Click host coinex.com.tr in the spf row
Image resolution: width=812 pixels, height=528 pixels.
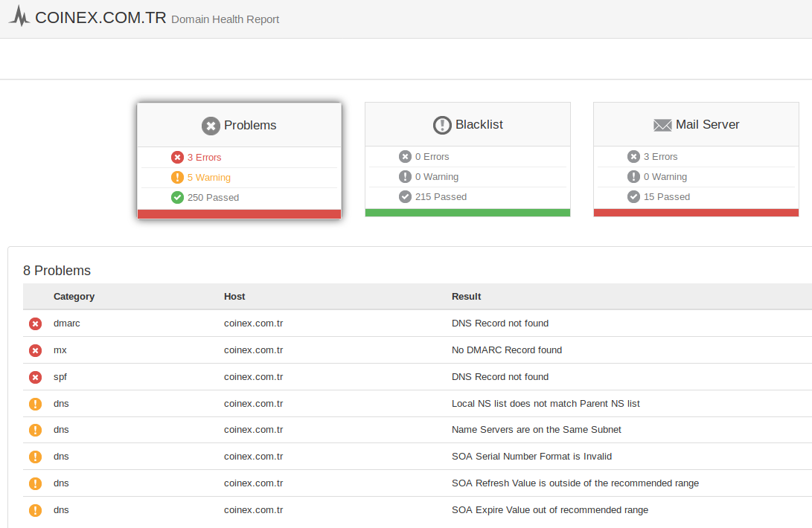pos(253,377)
